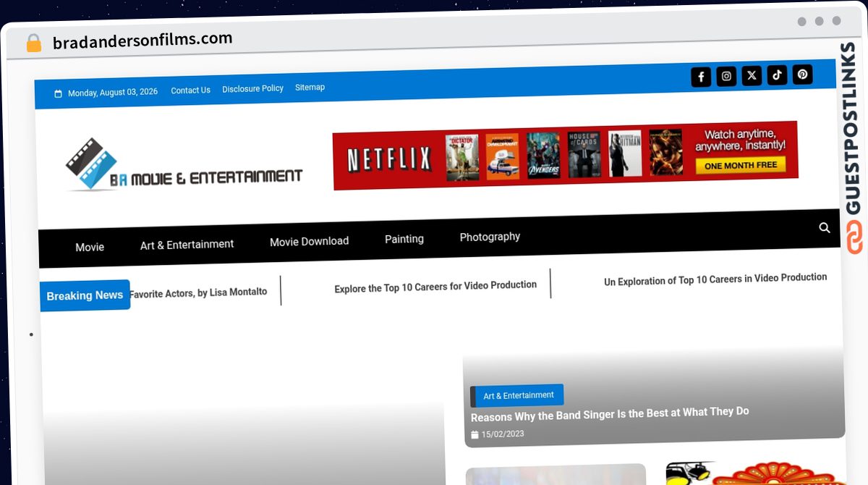This screenshot has height=485, width=868.
Task: Open the Instagram social icon
Action: (x=726, y=76)
